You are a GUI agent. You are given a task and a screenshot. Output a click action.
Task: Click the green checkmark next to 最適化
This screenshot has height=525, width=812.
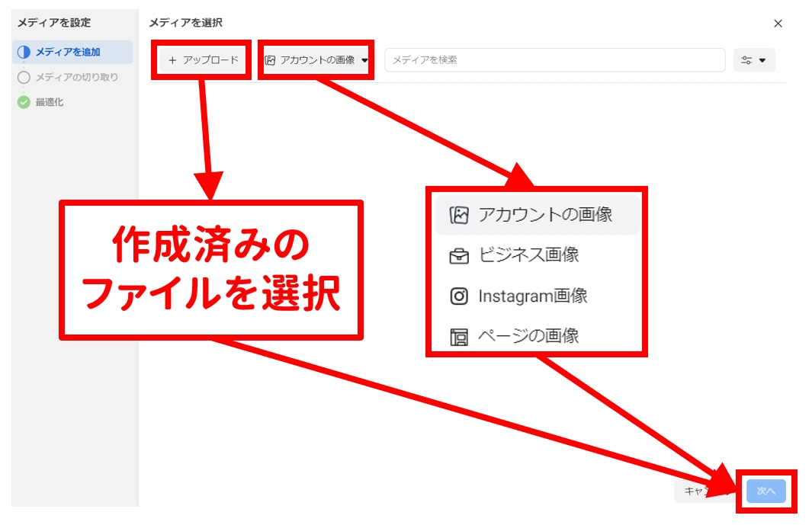24,102
